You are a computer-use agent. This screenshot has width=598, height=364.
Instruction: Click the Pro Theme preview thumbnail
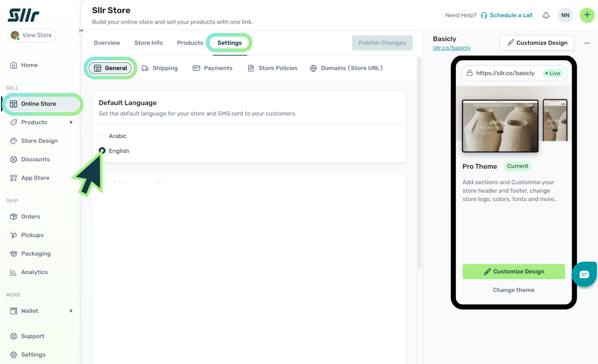point(500,126)
